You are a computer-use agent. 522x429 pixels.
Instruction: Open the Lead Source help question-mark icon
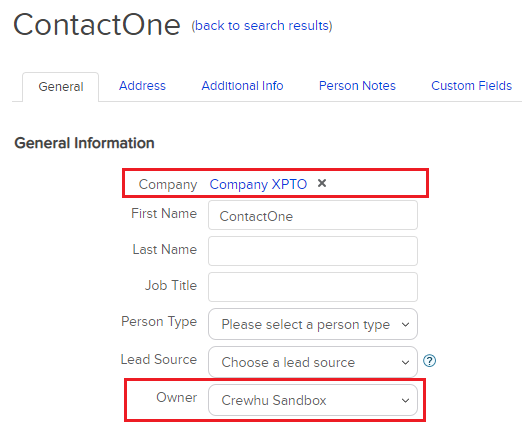(429, 361)
